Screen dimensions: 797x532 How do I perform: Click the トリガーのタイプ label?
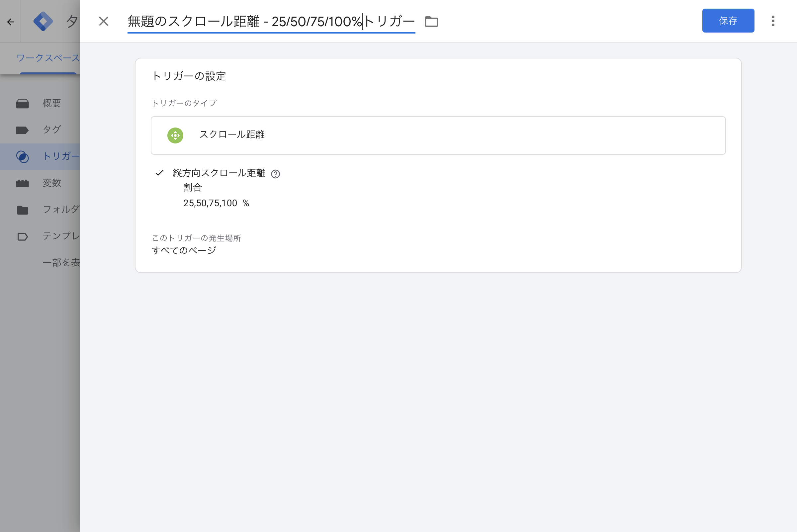pyautogui.click(x=184, y=103)
